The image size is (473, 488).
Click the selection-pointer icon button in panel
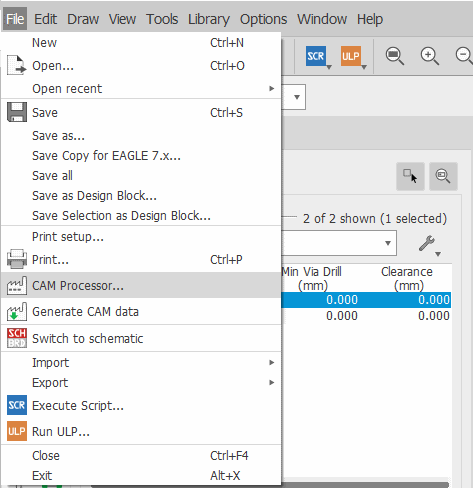click(x=410, y=176)
